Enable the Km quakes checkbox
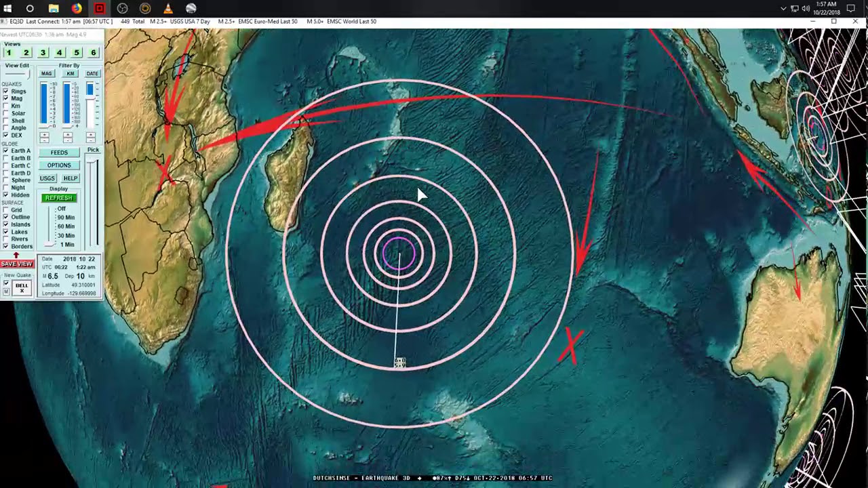This screenshot has width=868, height=488. pos(6,106)
